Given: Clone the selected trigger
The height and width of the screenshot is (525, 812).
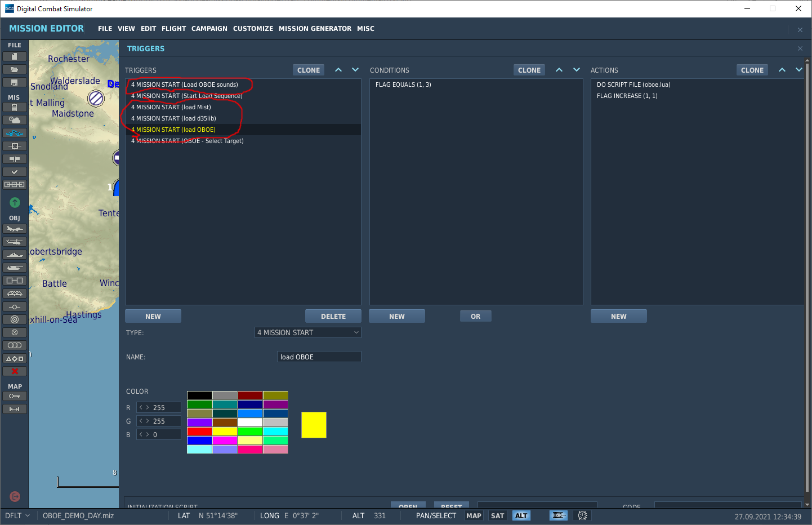Looking at the screenshot, I should point(309,70).
